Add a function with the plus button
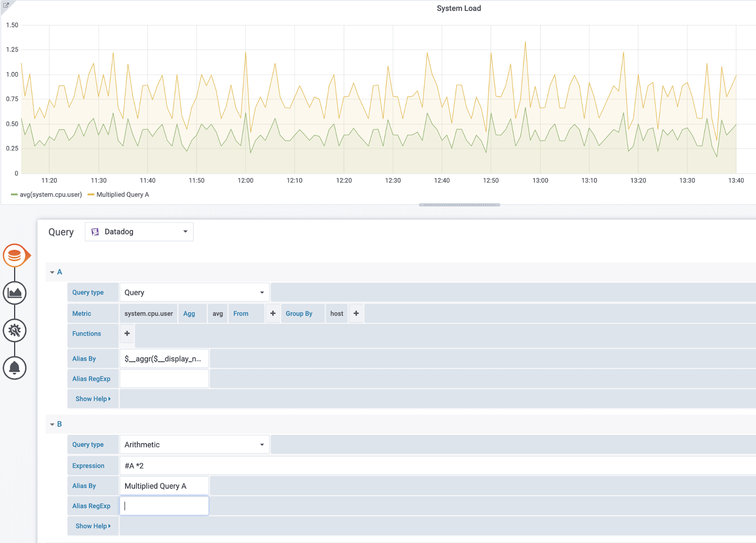The width and height of the screenshot is (756, 543). (127, 333)
